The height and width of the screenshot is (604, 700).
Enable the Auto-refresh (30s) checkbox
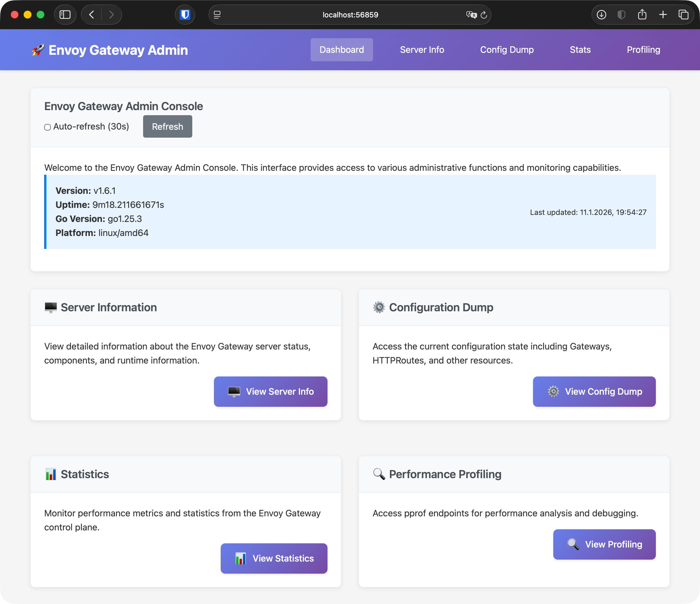pos(48,127)
